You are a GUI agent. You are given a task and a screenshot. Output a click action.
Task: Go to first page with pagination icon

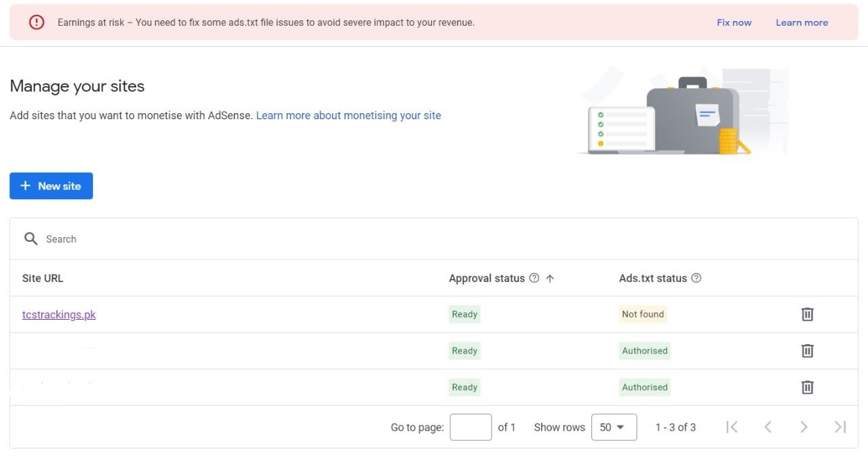732,427
